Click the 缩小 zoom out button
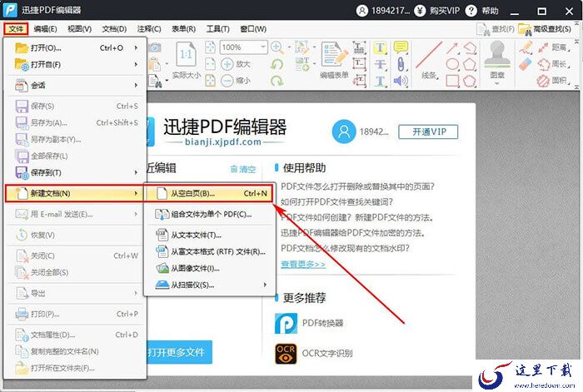 (x=236, y=80)
